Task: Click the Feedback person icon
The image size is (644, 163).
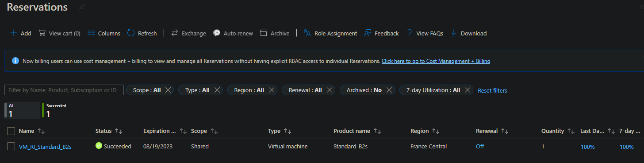Action: point(368,33)
